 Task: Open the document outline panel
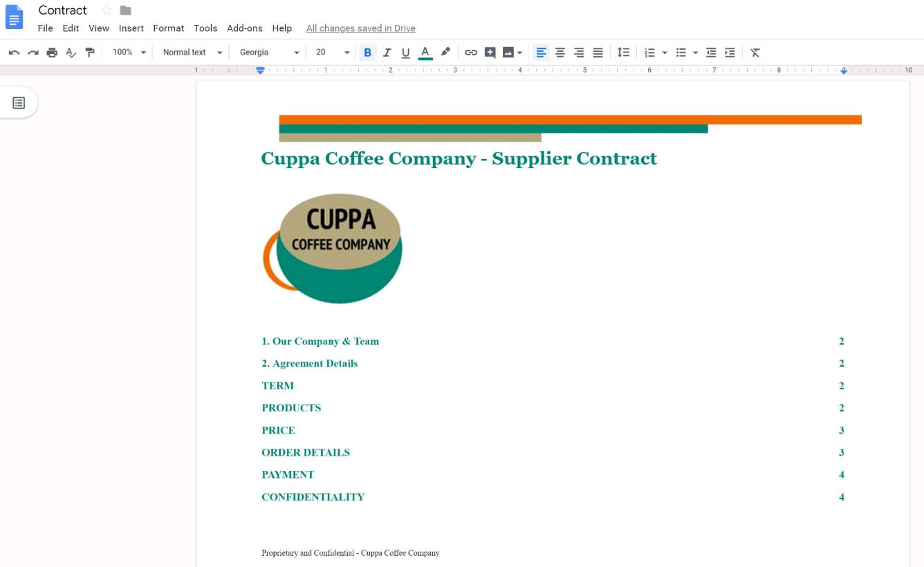pyautogui.click(x=19, y=103)
